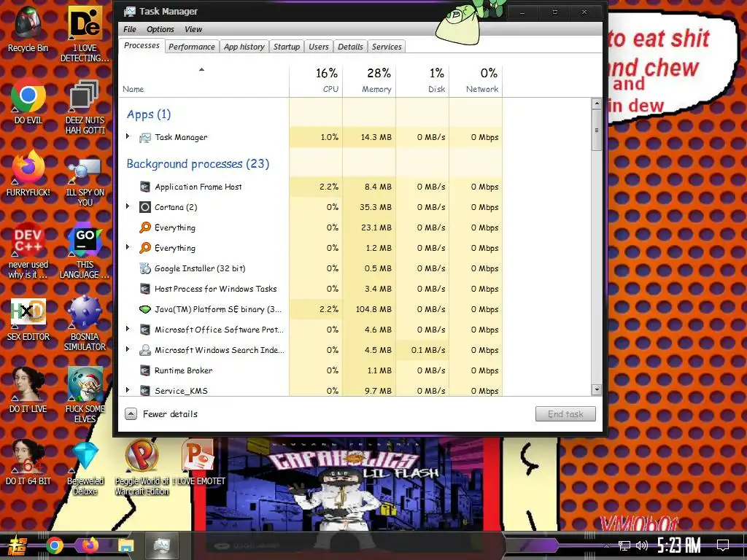The width and height of the screenshot is (747, 560).
Task: Open the GoLand THIS LANGUAGE desktop shortcut
Action: tap(85, 251)
